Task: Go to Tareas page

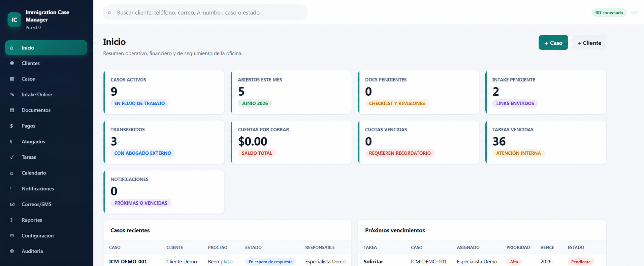Action: (46, 157)
